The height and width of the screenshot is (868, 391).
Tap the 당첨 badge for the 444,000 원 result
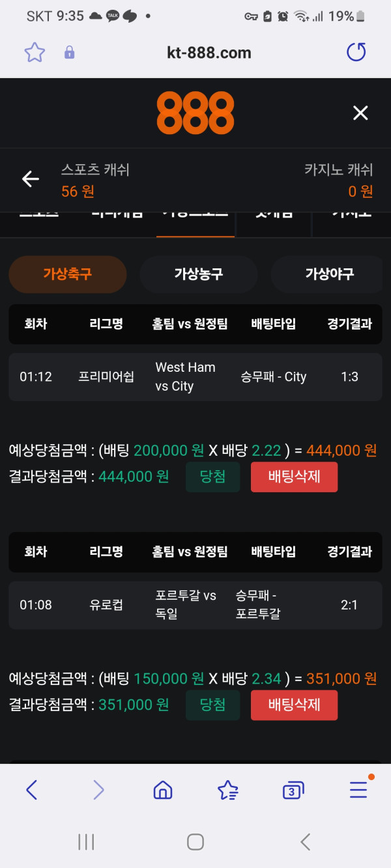[212, 477]
